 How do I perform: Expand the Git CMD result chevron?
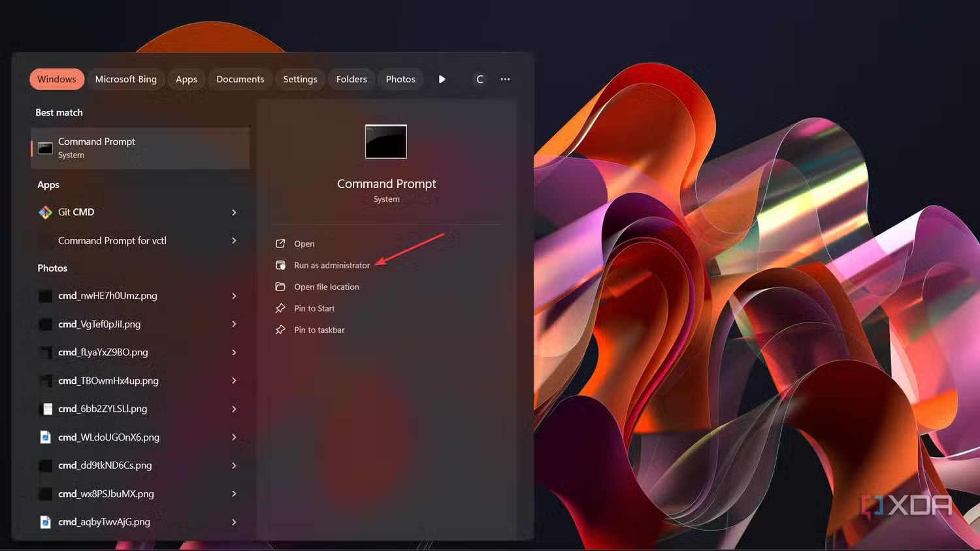point(234,212)
